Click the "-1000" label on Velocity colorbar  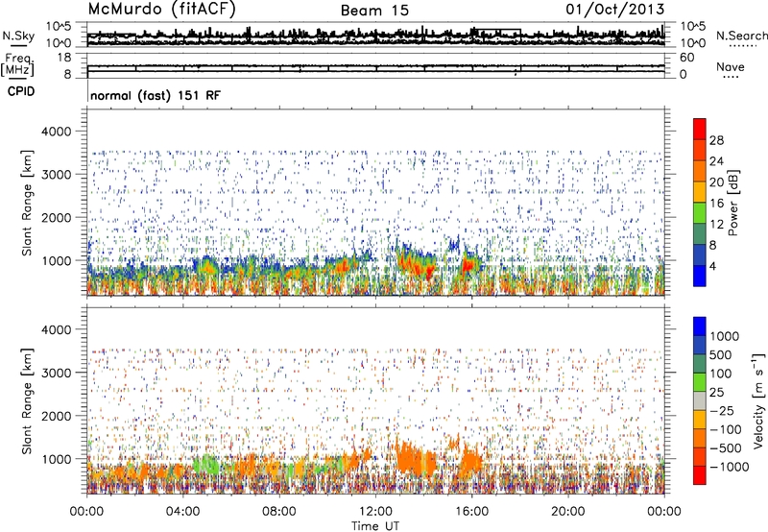click(729, 467)
